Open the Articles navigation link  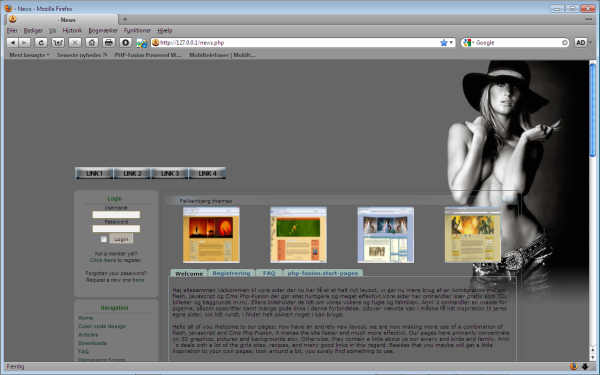88,335
